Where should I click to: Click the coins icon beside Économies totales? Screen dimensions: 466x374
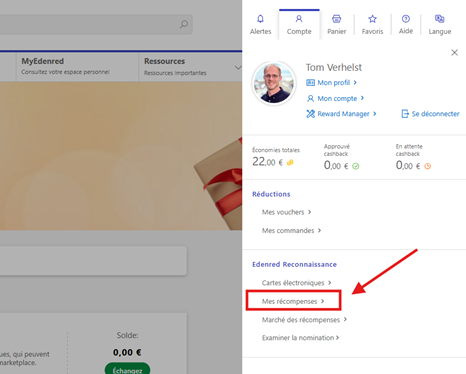290,163
